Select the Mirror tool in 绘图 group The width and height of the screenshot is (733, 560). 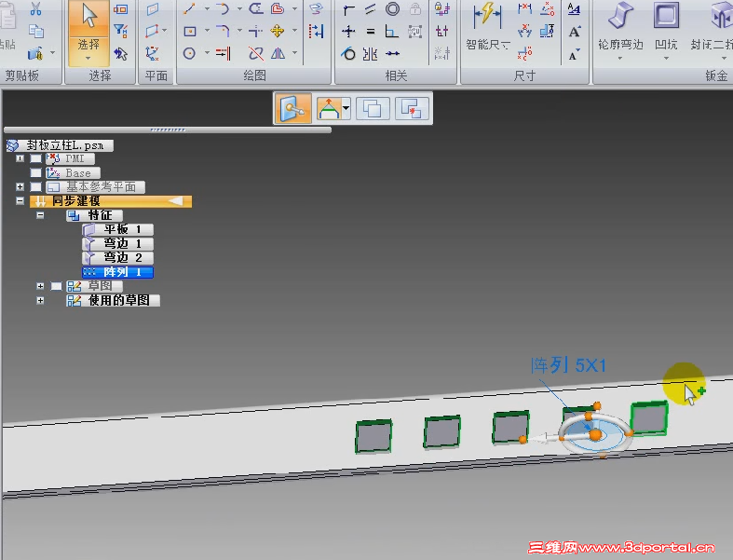point(278,53)
